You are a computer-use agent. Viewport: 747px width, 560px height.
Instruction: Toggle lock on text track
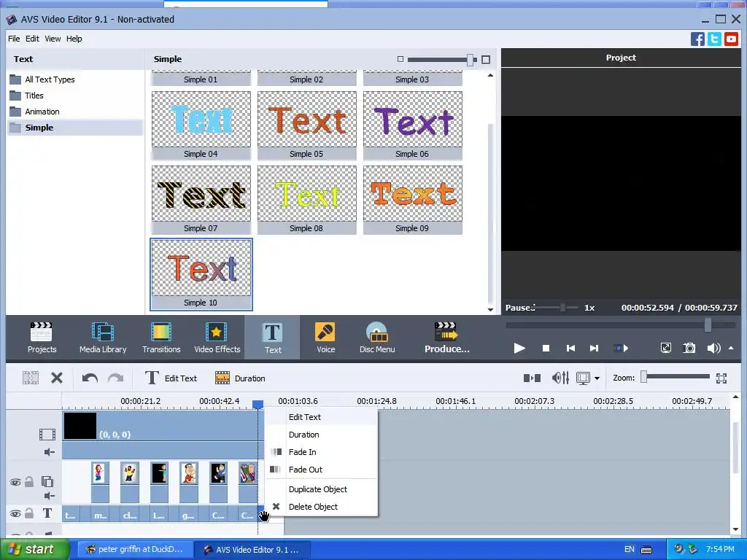(x=29, y=513)
